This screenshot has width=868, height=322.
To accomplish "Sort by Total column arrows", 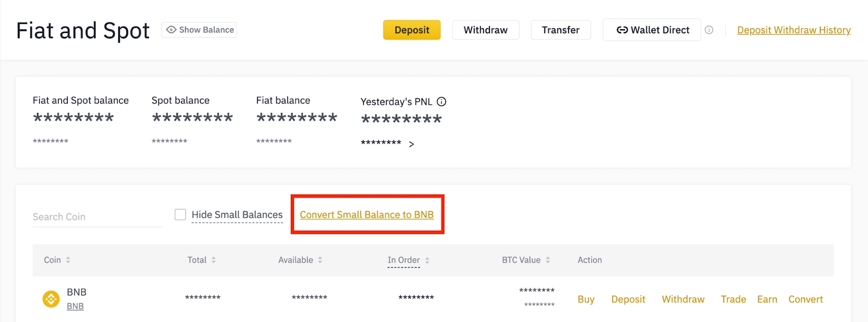I will click(214, 260).
